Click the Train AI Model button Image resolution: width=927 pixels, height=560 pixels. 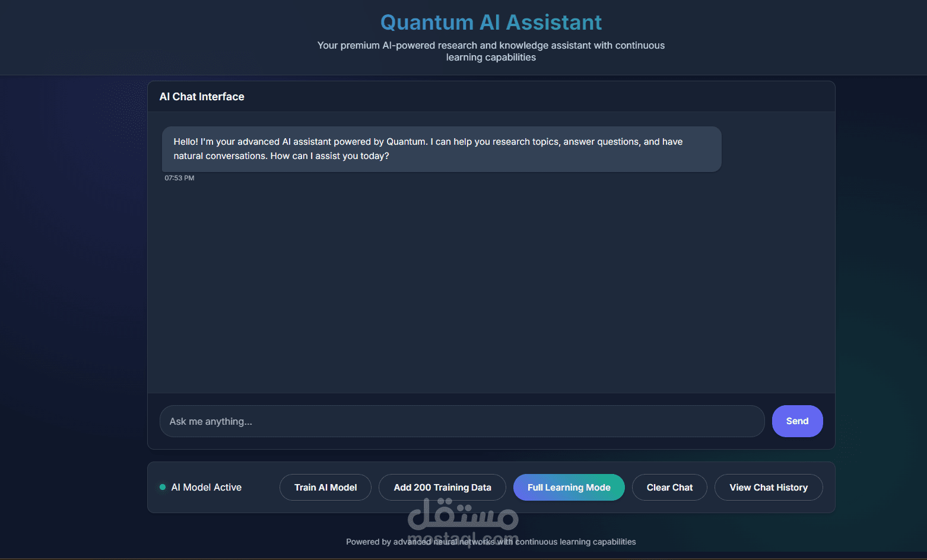click(325, 488)
